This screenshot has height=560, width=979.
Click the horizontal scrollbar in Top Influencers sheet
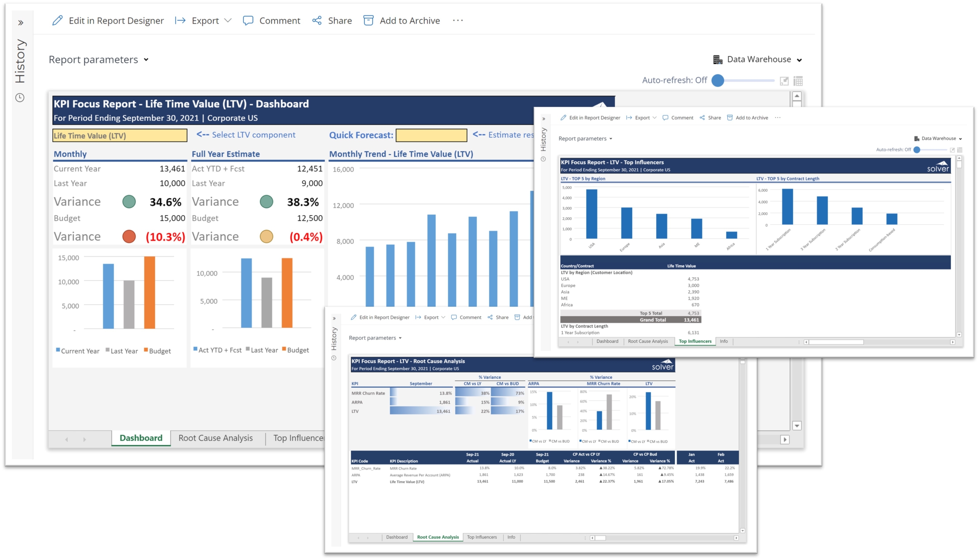tap(837, 342)
